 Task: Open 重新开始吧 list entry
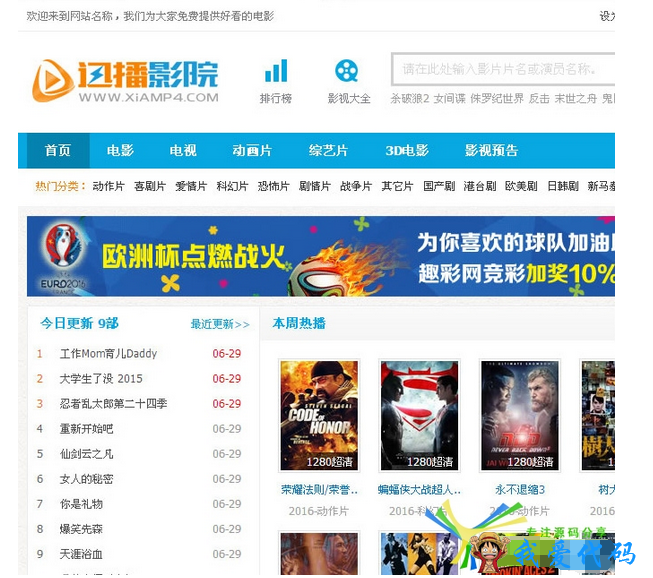[x=86, y=429]
